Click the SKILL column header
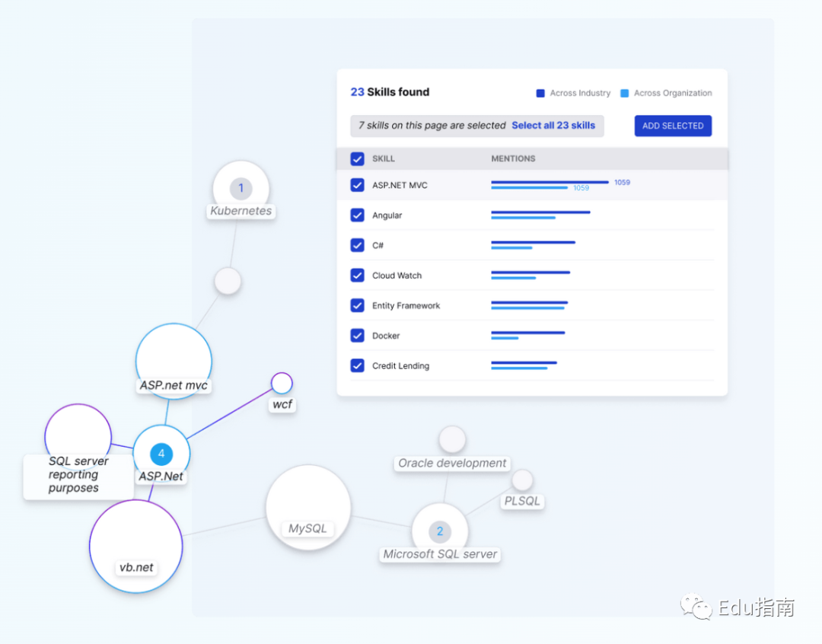Viewport: 822px width, 644px height. click(x=383, y=159)
